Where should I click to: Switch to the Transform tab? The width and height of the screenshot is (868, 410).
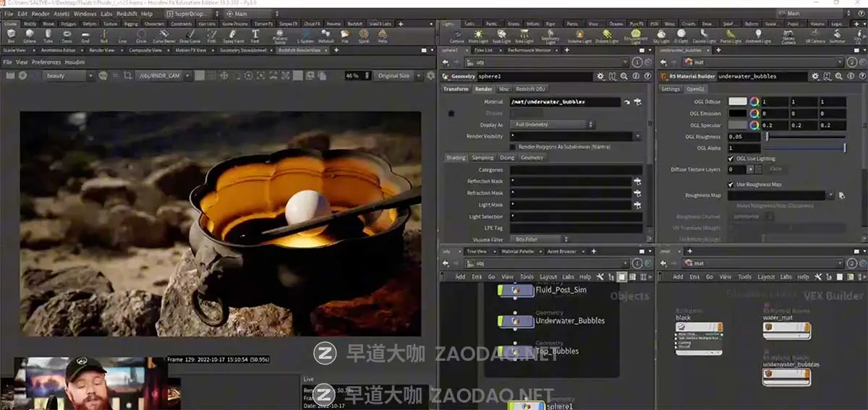pos(456,89)
